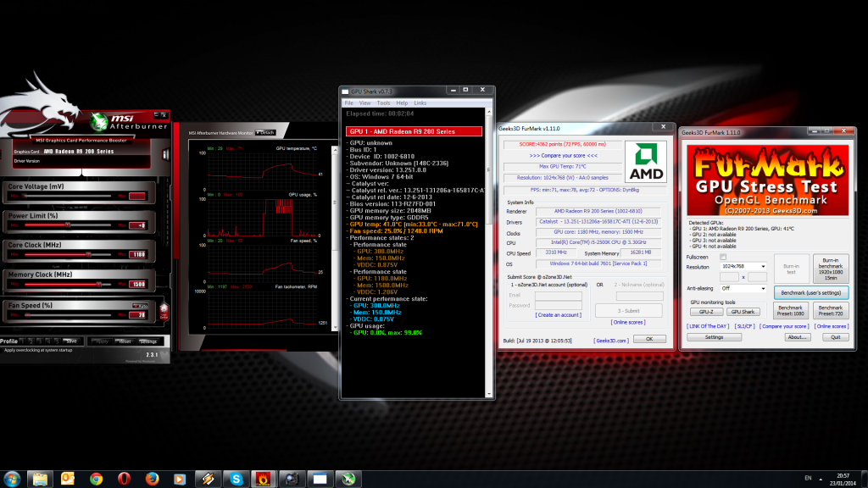
Task: Click LINK Of The DAY in FurMark
Action: tap(708, 326)
